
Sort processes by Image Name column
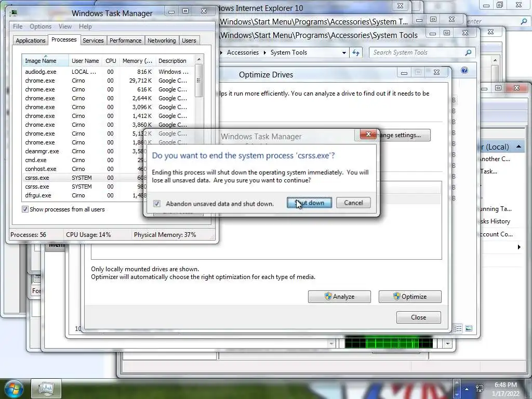point(45,61)
